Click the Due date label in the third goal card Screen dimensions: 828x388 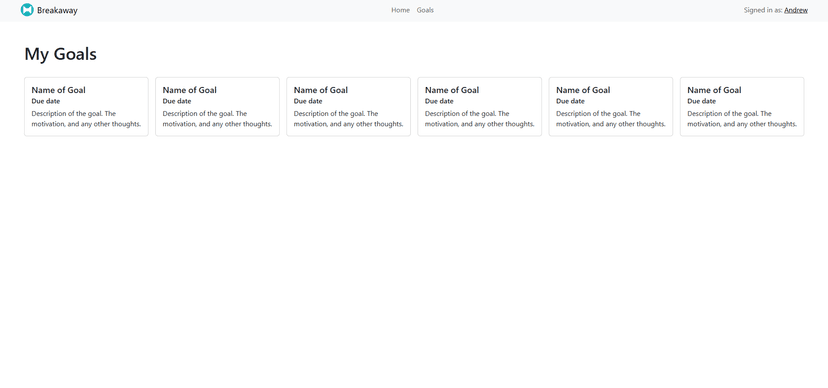(x=308, y=101)
